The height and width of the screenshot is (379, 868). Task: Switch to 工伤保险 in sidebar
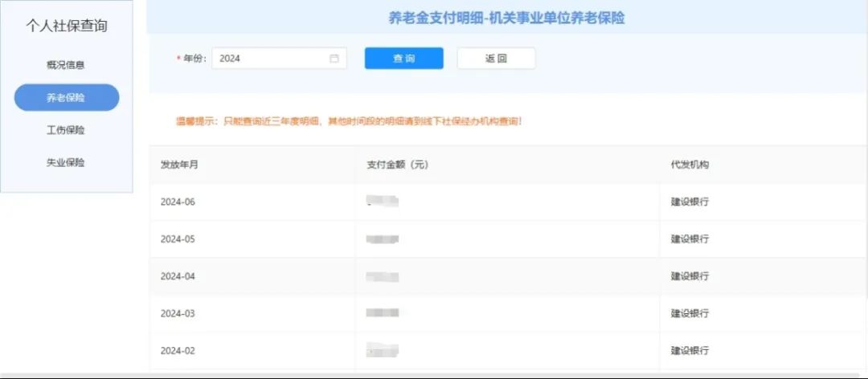pos(66,130)
